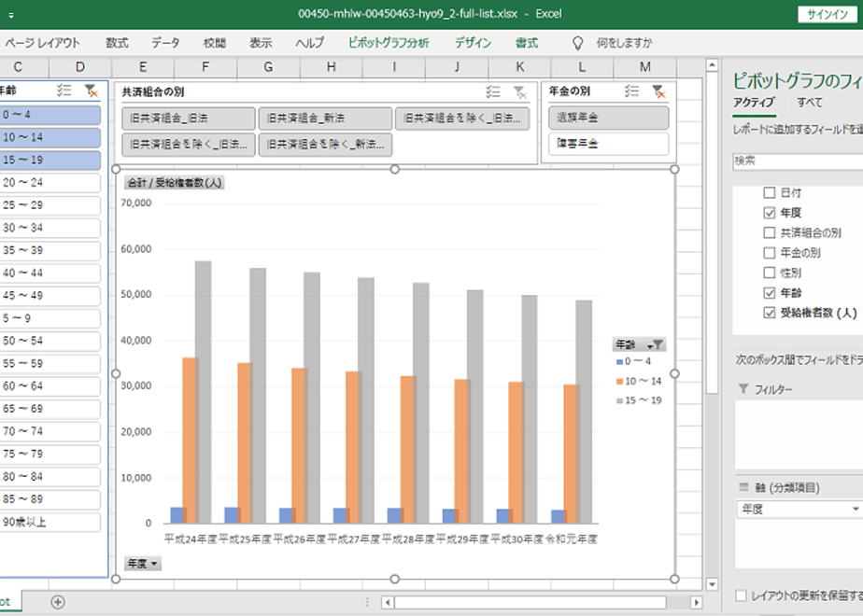
Task: Select column header H
Action: click(x=331, y=67)
